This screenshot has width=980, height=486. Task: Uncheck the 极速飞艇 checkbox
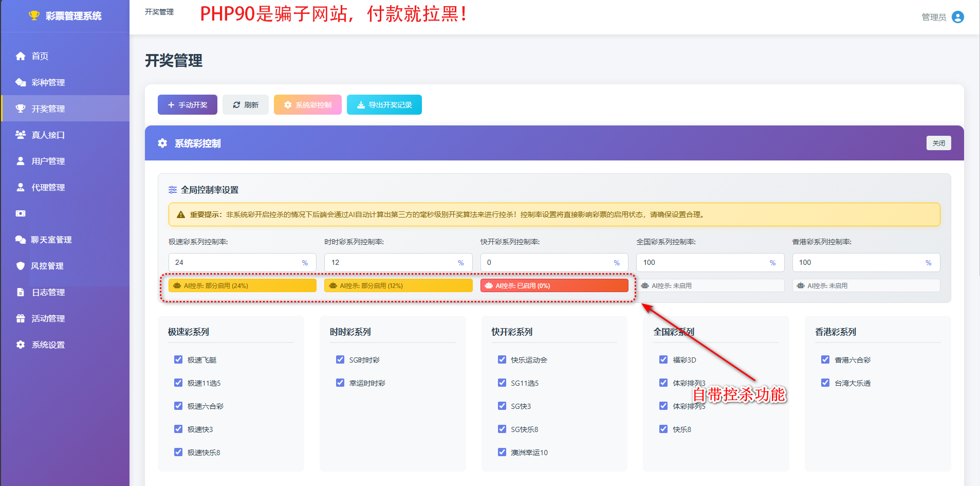pos(178,359)
